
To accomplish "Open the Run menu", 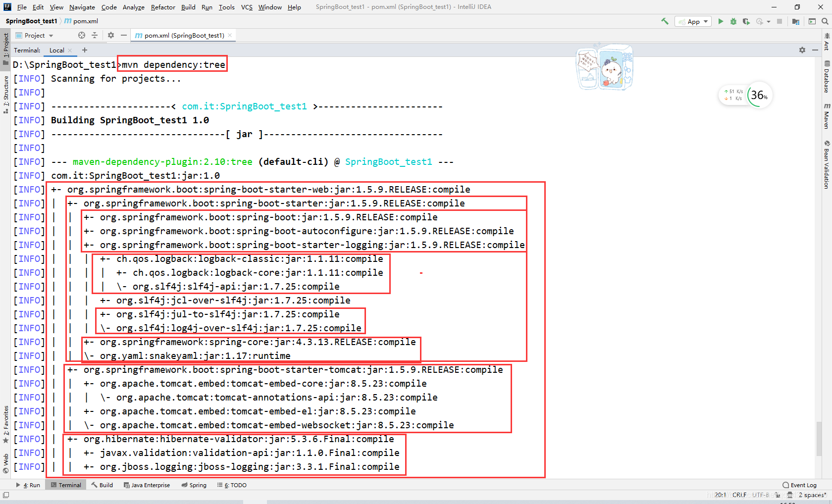I will (207, 7).
